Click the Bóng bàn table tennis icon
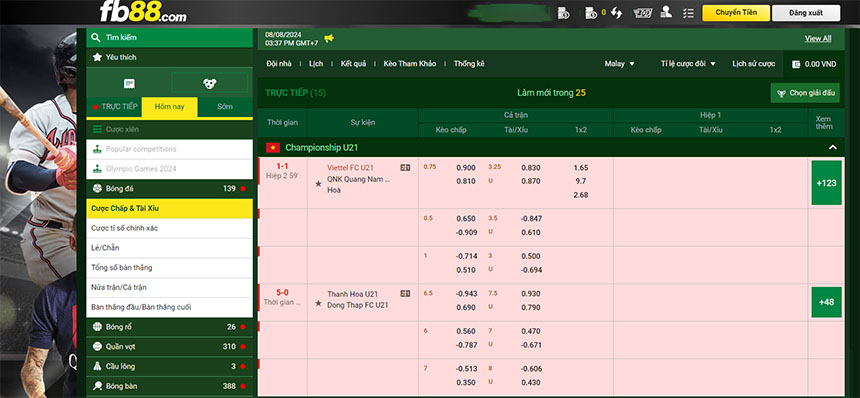The width and height of the screenshot is (860, 398). pos(97,386)
